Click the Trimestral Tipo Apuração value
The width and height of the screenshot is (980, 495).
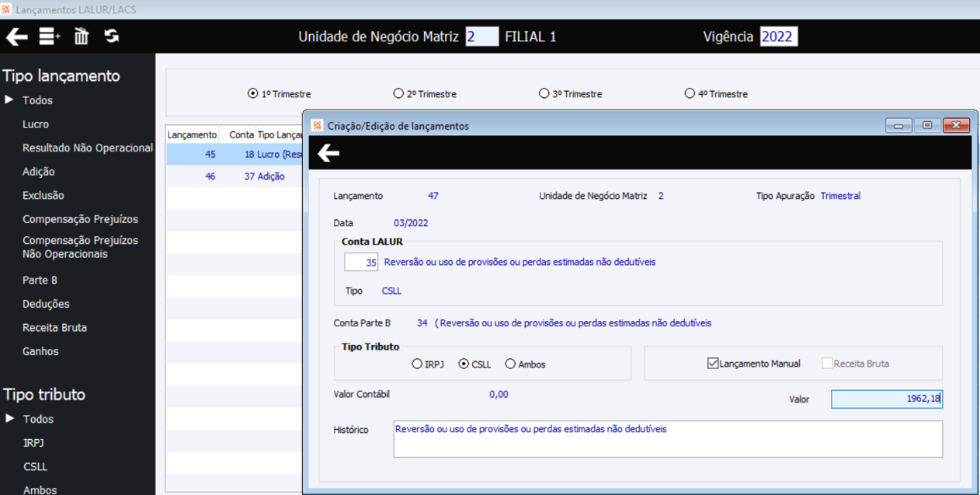point(840,196)
